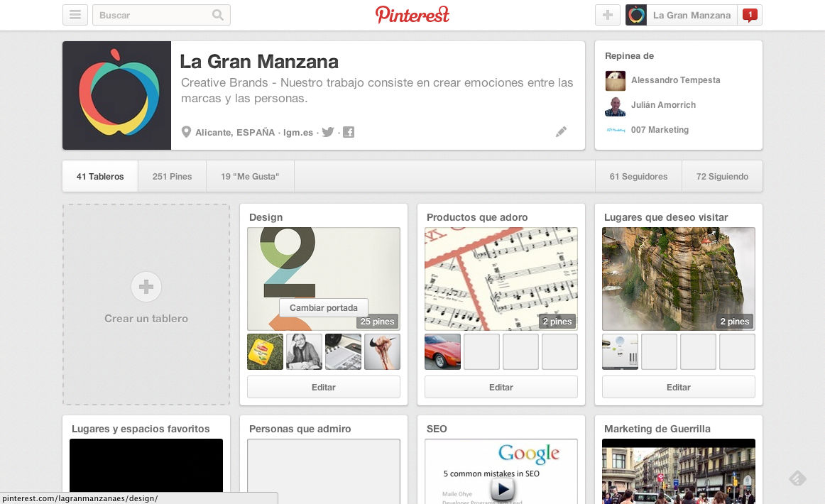This screenshot has width=825, height=504.
Task: Open the lgm.es website link
Action: [297, 132]
